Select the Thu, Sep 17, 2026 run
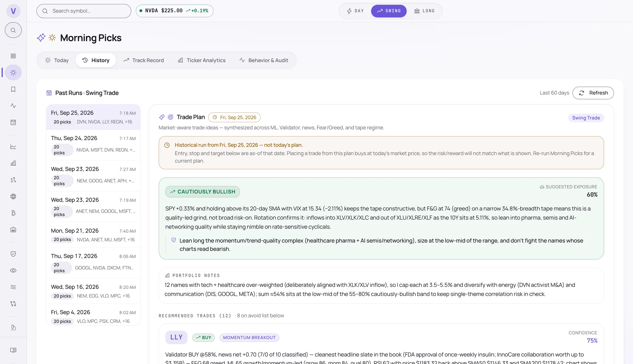Viewport: 633px width, 364px height. tap(93, 263)
